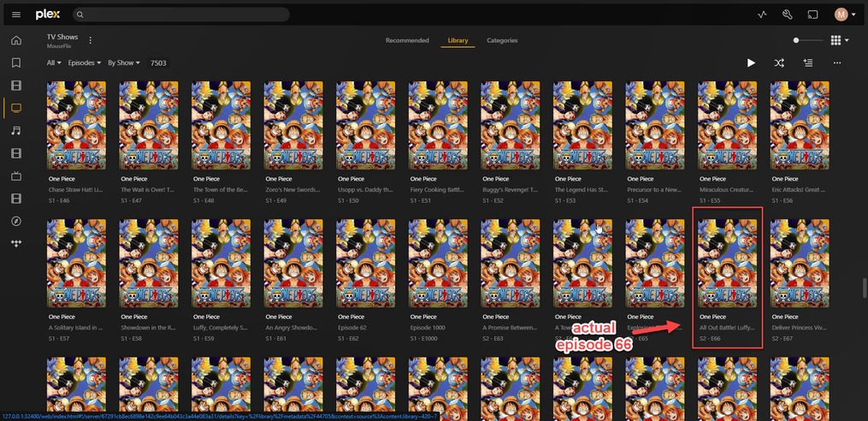Image resolution: width=868 pixels, height=421 pixels.
Task: Open the more actions ellipsis in the toolbar
Action: click(x=837, y=63)
